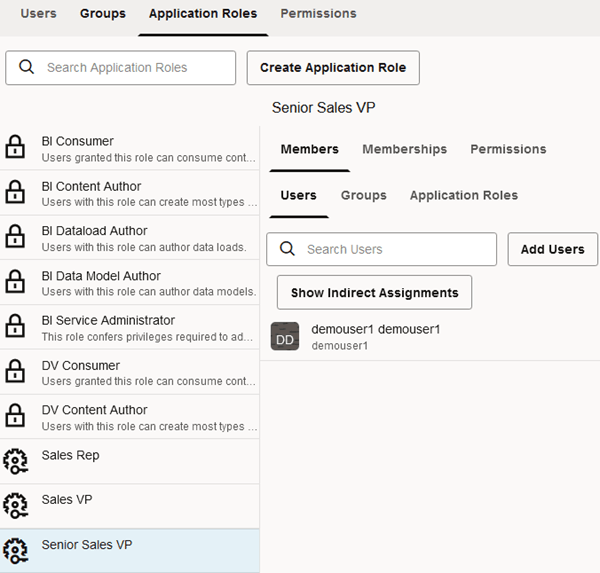Show the Memberships tab
This screenshot has width=600, height=573.
click(404, 149)
